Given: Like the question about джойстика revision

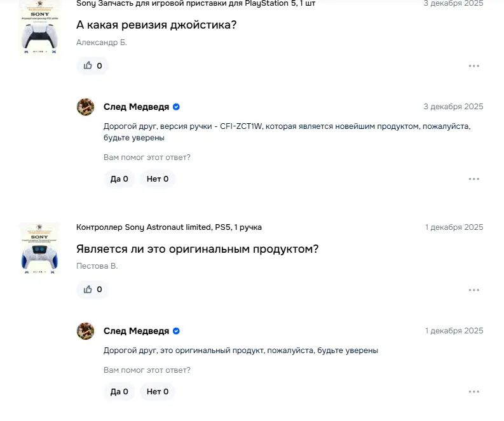Looking at the screenshot, I should [93, 65].
